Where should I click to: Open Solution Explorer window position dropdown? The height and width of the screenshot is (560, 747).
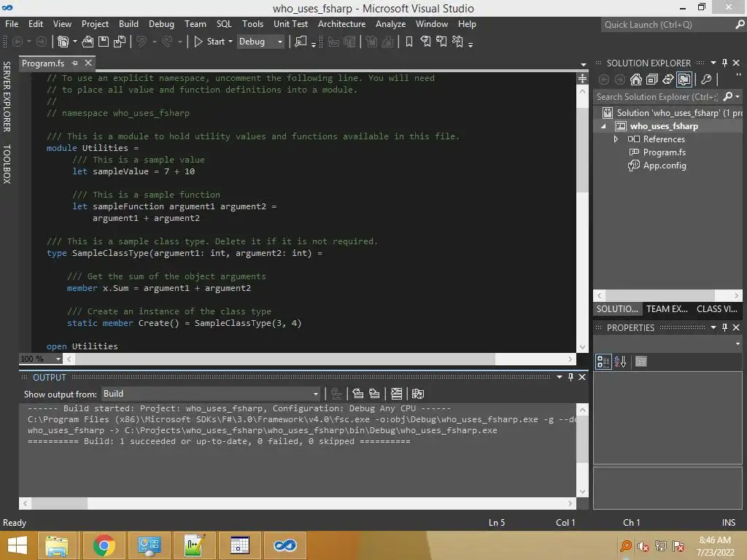click(713, 63)
